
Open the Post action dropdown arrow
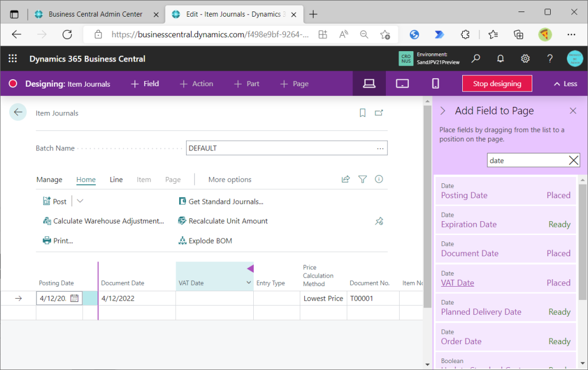[x=80, y=201]
